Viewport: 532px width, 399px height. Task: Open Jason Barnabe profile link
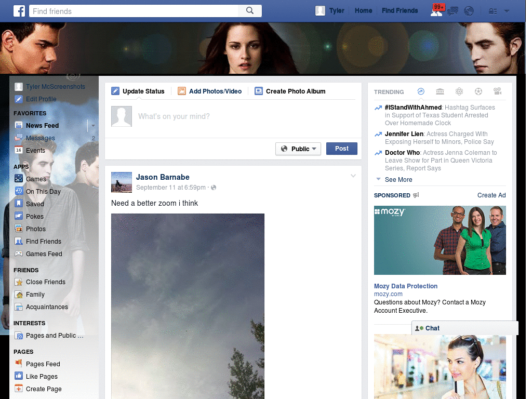coord(163,177)
